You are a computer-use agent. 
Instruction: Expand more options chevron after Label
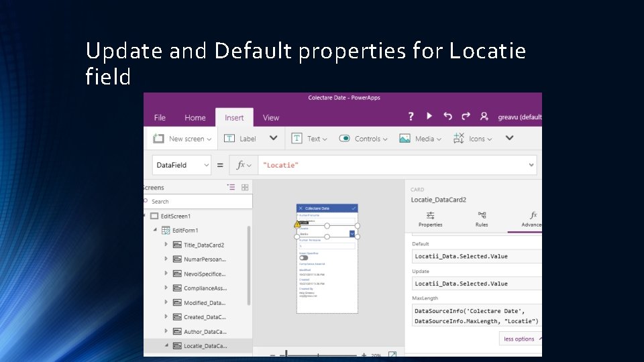(x=274, y=138)
